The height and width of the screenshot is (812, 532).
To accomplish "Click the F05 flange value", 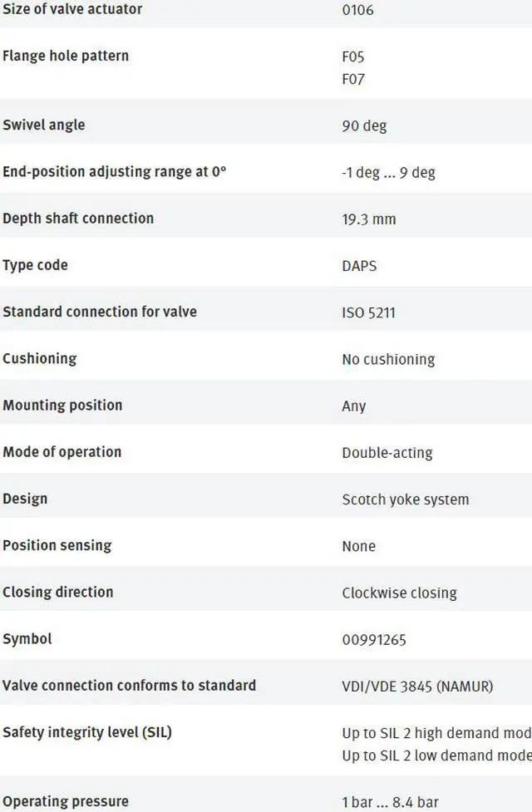I will (x=353, y=57).
